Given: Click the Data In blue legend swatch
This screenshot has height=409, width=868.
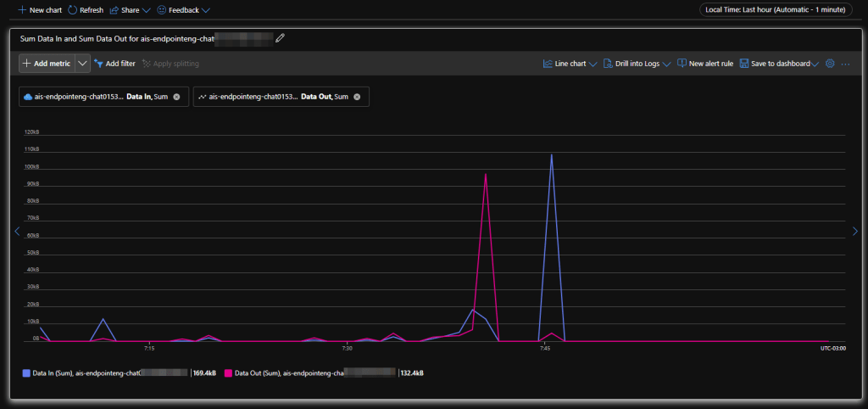Looking at the screenshot, I should [26, 373].
